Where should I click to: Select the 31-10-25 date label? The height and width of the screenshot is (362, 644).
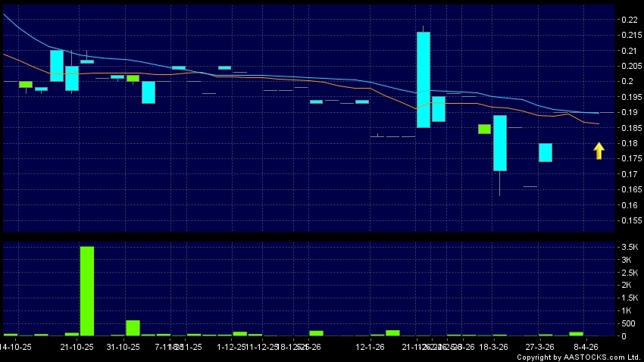[123, 347]
